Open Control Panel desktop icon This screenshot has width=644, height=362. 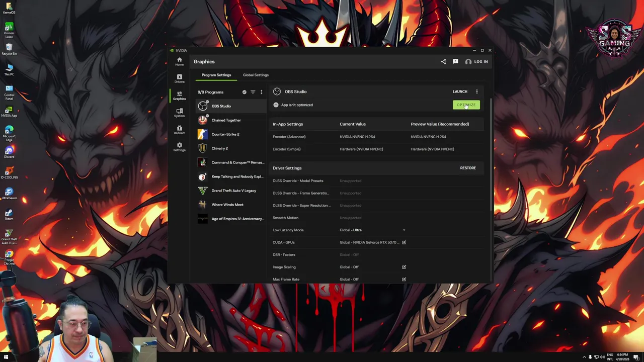pyautogui.click(x=9, y=92)
